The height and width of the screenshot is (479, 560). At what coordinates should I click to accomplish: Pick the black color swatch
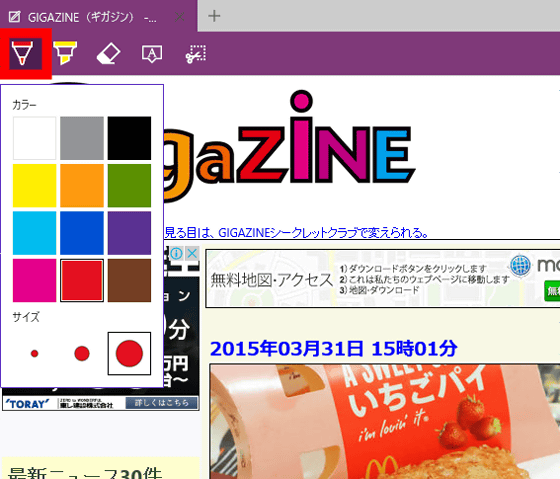[129, 138]
